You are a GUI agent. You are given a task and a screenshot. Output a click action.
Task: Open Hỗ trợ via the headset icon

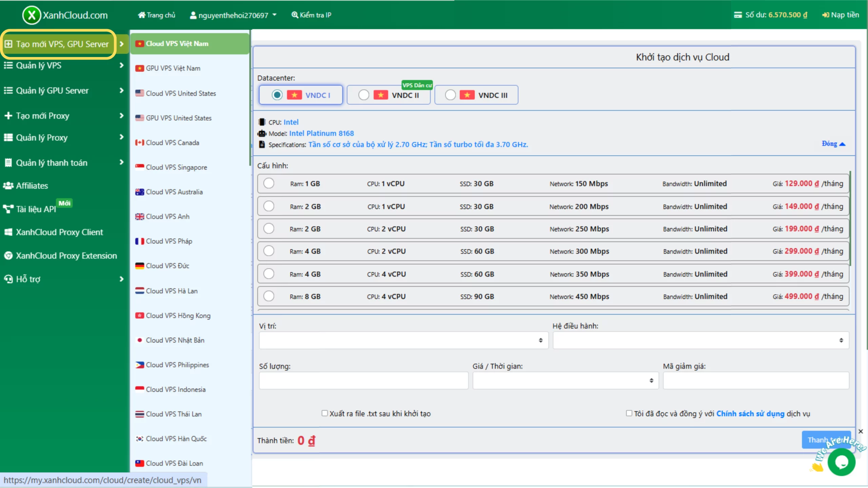tap(8, 279)
